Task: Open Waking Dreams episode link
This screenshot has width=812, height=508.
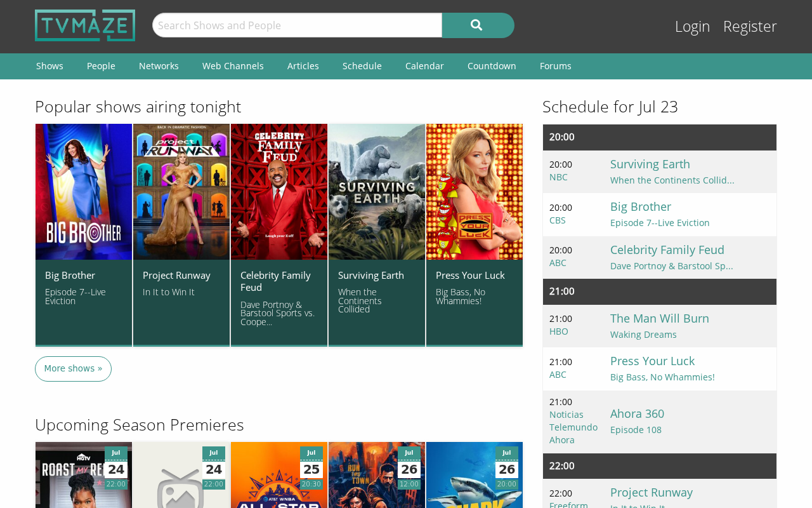Action: (643, 335)
